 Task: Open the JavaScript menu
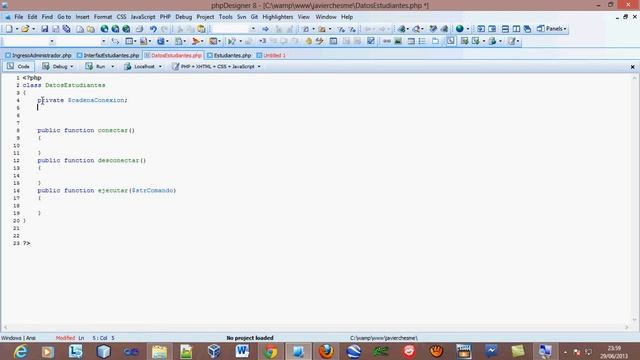coord(143,17)
